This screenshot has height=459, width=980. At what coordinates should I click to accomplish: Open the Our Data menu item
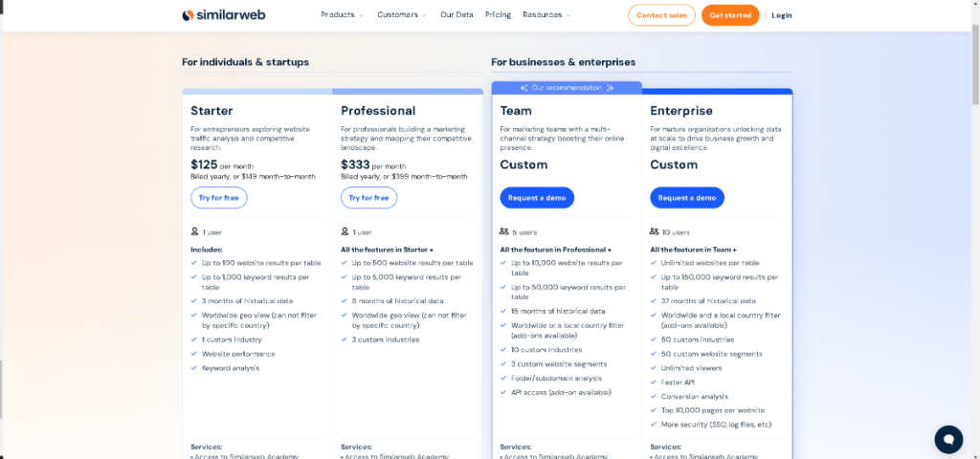[457, 15]
